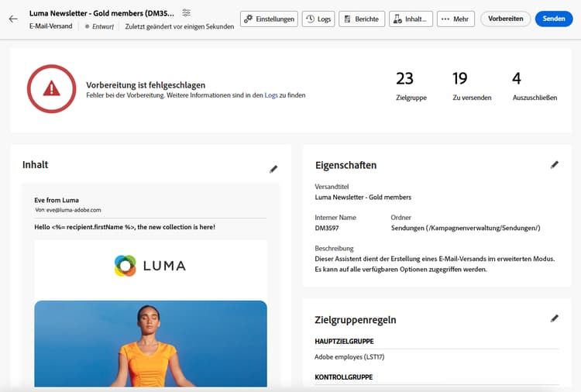Screen dimensions: 581x392
Task: Click internal name DM3597
Action: click(327, 229)
